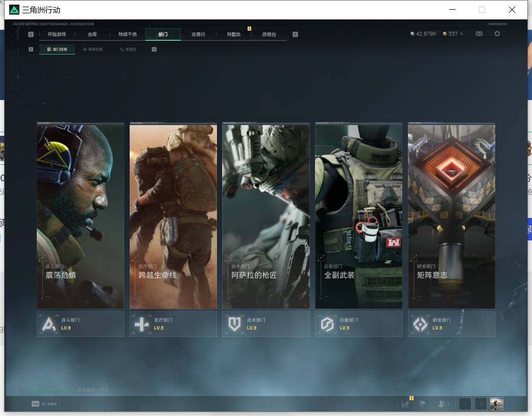Image resolution: width=532 pixels, height=416 pixels.
Task: Open the 矩阵意志 mission card
Action: tap(452, 216)
